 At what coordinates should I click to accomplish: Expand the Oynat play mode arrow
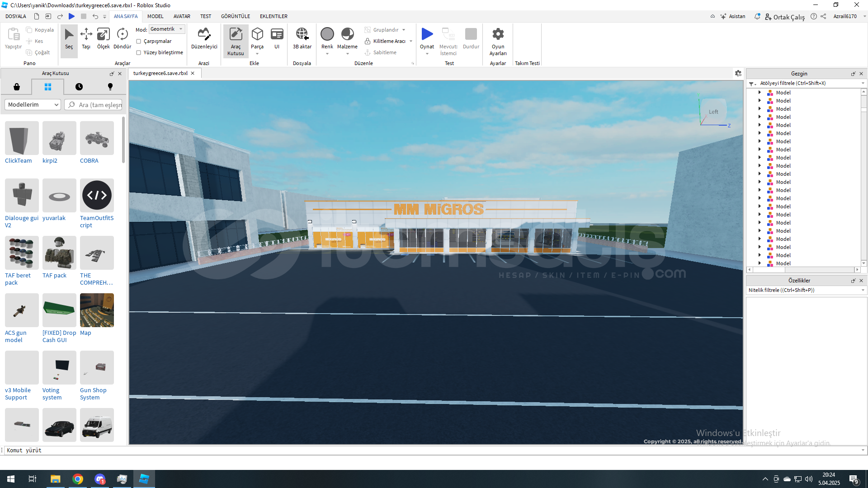pos(427,54)
